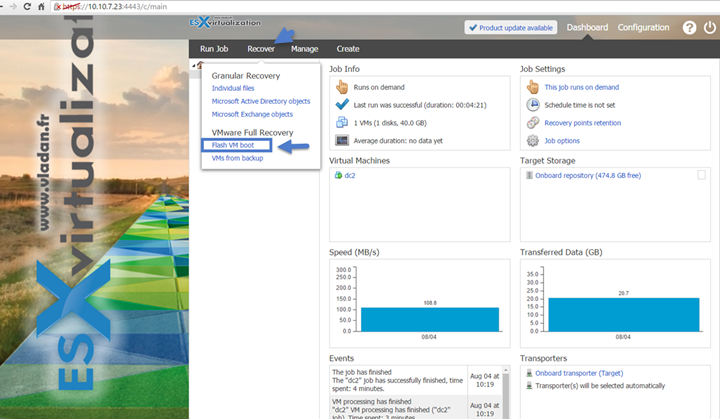Image resolution: width=720 pixels, height=419 pixels.
Task: Click the Speed chart bar 108.8
Action: pyautogui.click(x=430, y=319)
